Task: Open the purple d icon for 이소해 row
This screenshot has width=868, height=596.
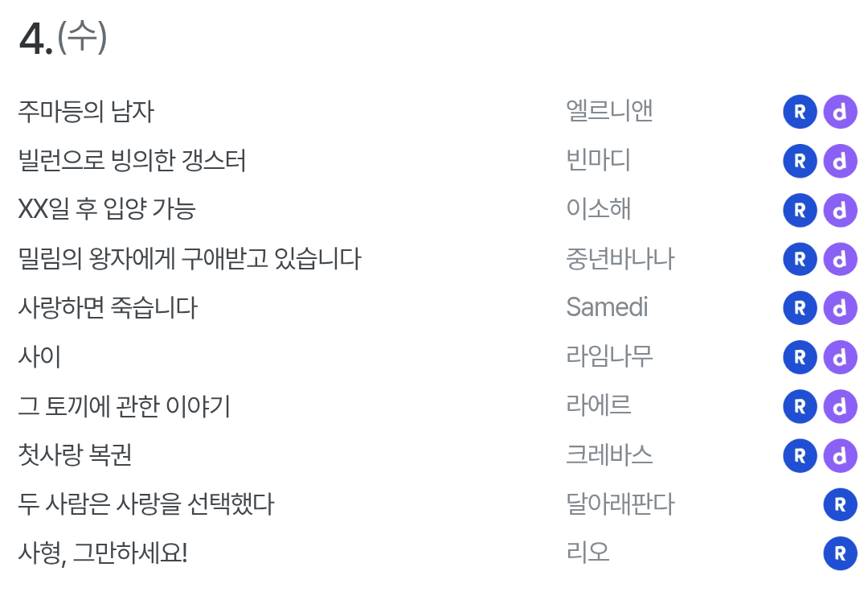Action: [x=841, y=210]
